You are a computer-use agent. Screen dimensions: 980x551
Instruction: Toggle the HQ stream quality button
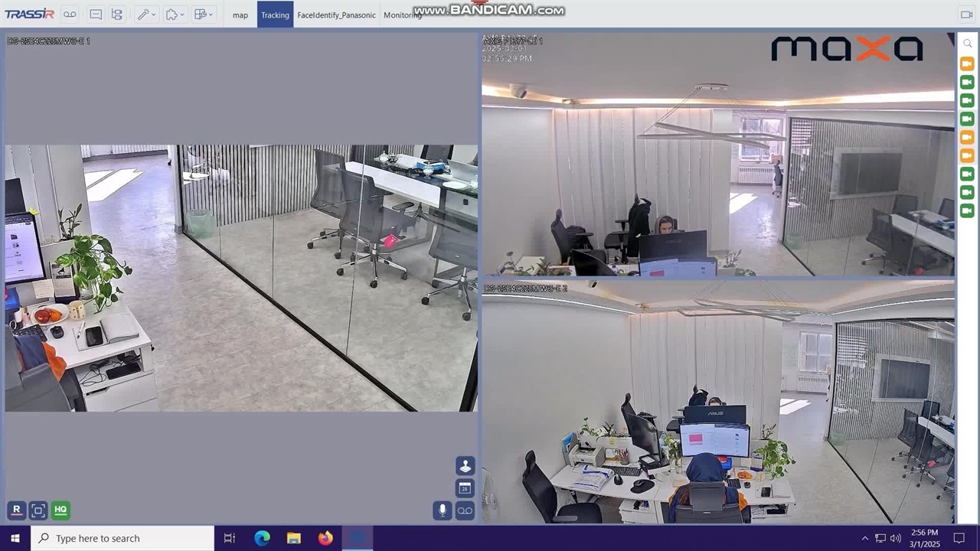[60, 510]
